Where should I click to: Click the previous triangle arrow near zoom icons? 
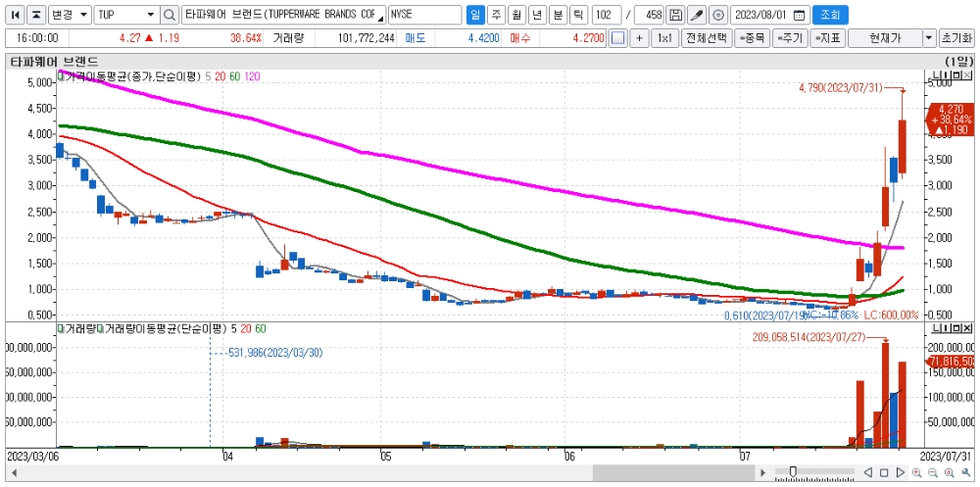coord(868,472)
